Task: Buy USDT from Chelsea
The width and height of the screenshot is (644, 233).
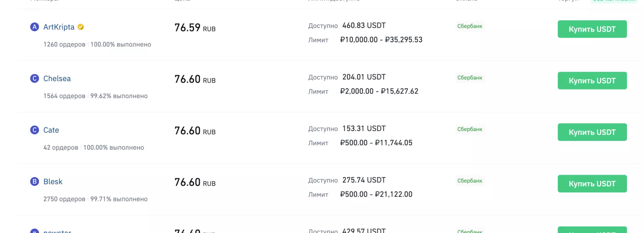Action: 592,81
